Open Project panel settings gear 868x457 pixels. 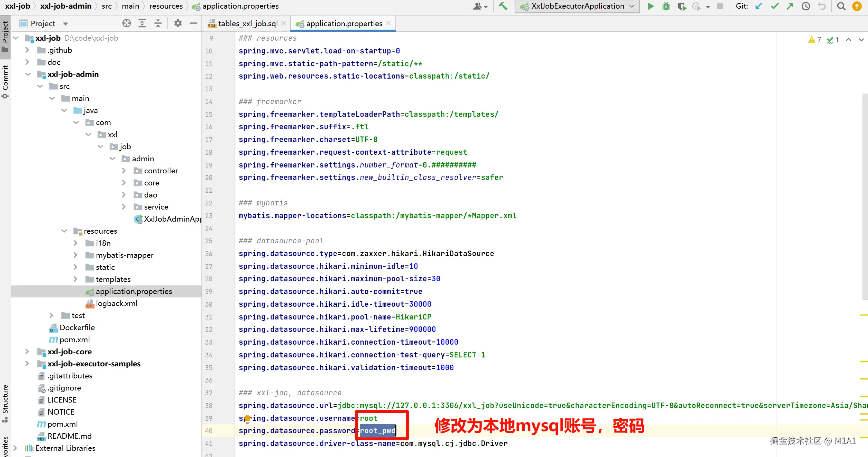(178, 23)
